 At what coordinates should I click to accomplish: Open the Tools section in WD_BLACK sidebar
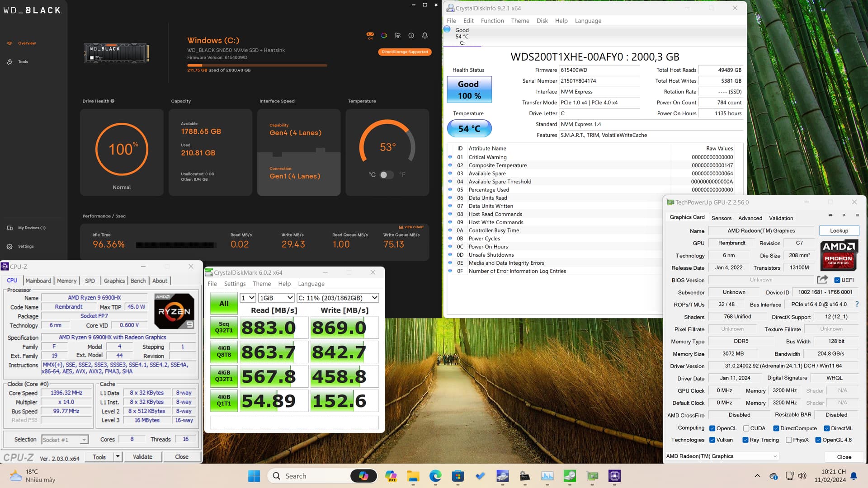tap(18, 62)
